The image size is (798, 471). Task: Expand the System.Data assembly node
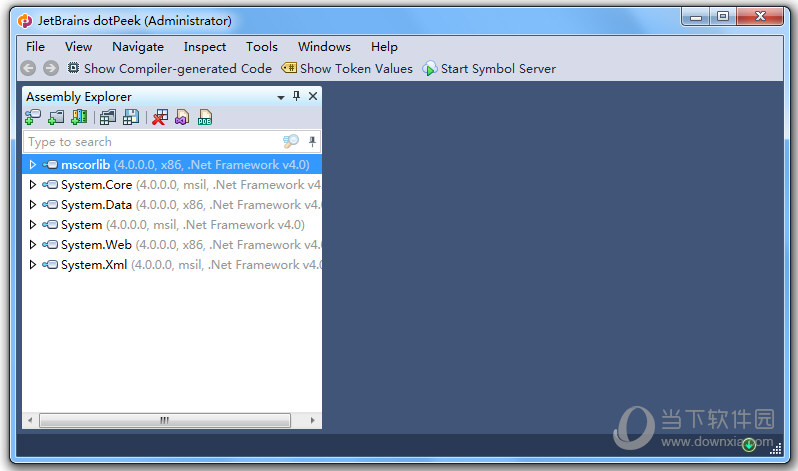coord(33,205)
